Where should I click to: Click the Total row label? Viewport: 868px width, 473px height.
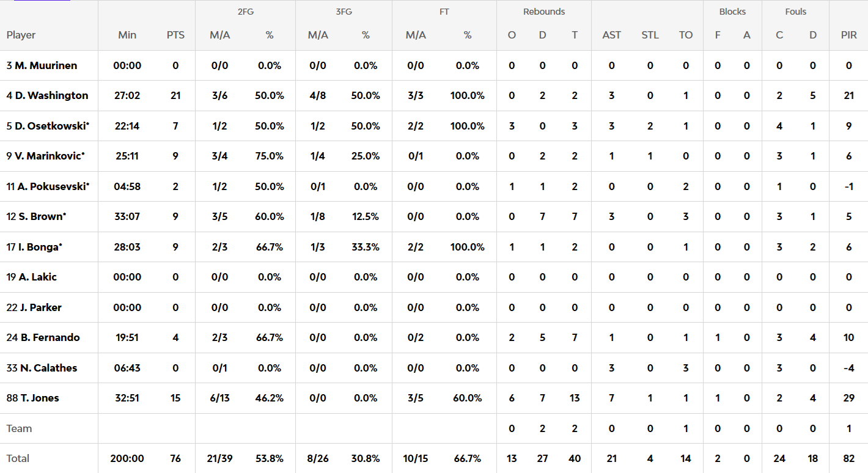tap(18, 458)
